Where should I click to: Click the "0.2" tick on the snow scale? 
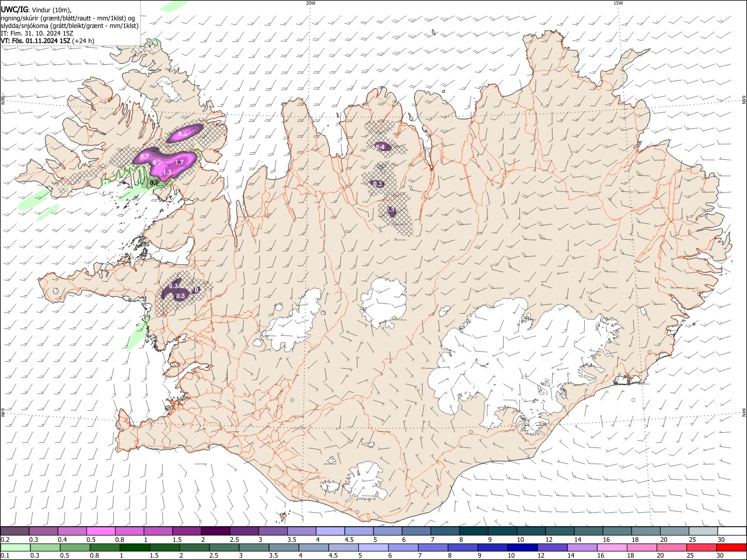pyautogui.click(x=4, y=540)
